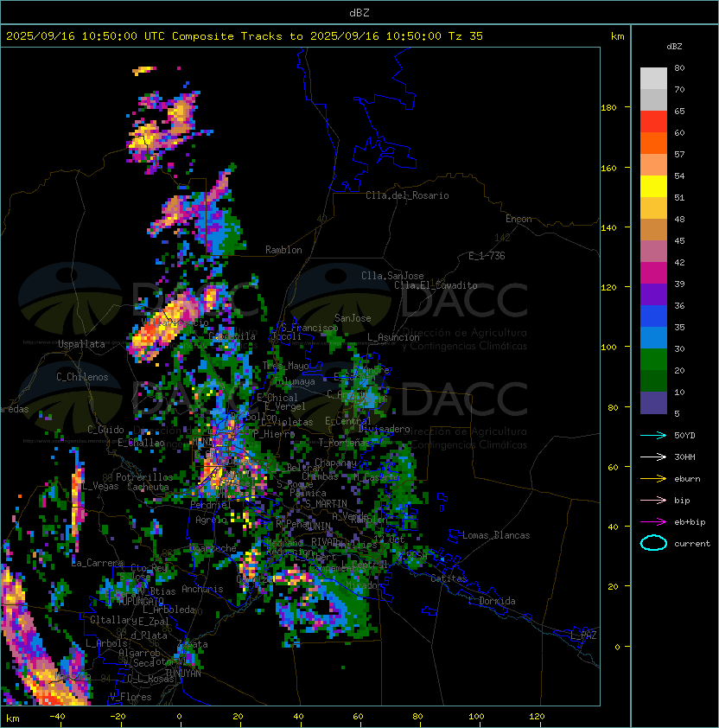719x728 pixels.
Task: Select the 'Potrerillos' place label
Action: click(144, 477)
